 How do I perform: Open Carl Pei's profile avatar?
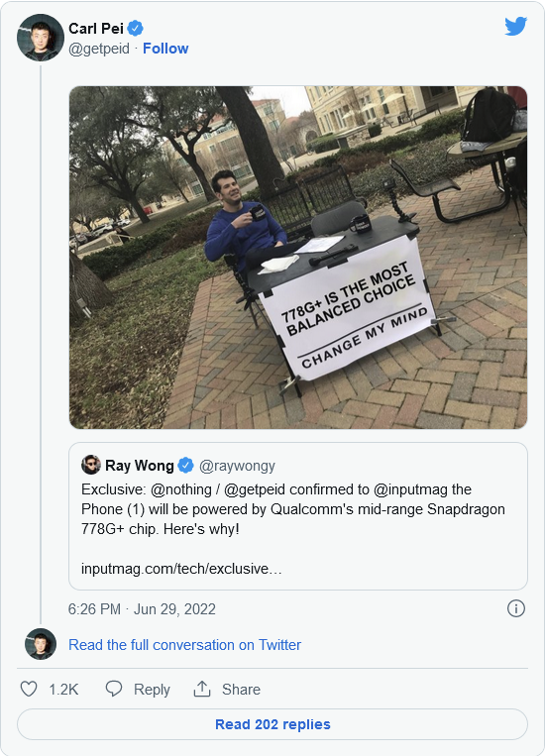(41, 38)
